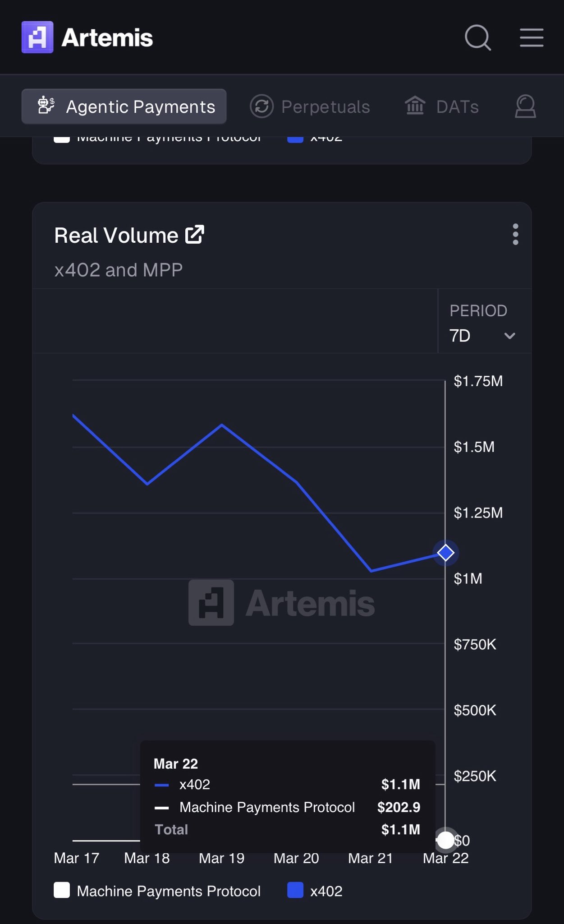Viewport: 564px width, 924px height.
Task: Click the blue diamond Mar 22 data point
Action: point(445,553)
